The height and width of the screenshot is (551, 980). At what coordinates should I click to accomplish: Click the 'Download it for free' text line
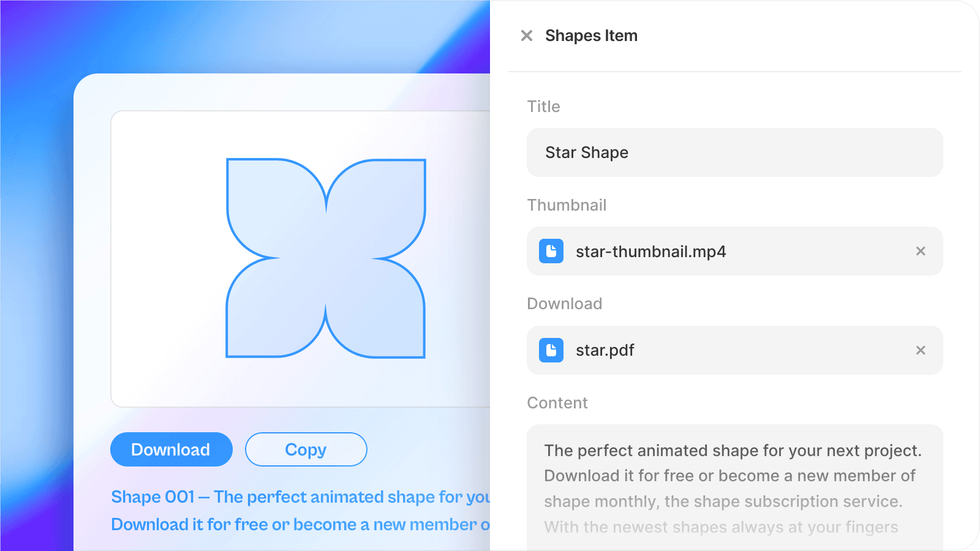(300, 525)
